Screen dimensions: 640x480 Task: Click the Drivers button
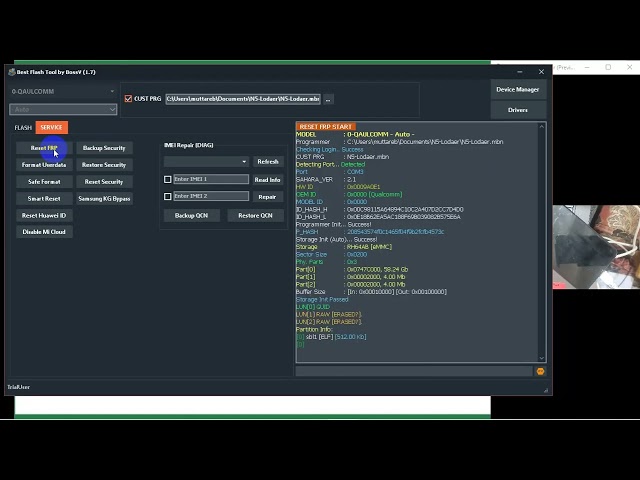[x=518, y=110]
